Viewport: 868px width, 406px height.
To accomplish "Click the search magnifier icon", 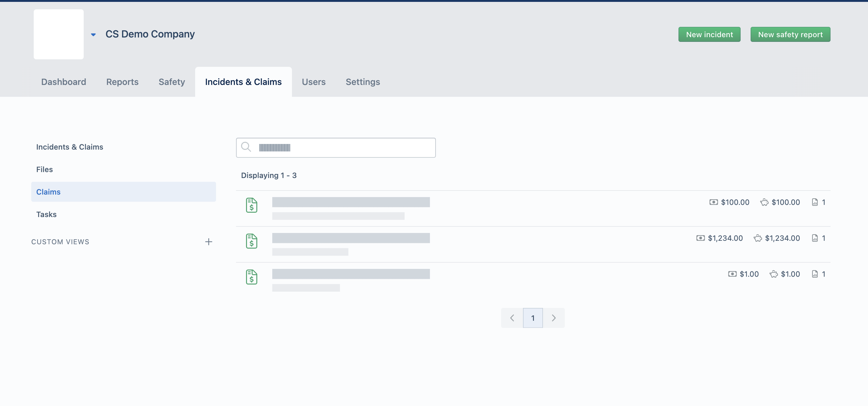I will 246,147.
